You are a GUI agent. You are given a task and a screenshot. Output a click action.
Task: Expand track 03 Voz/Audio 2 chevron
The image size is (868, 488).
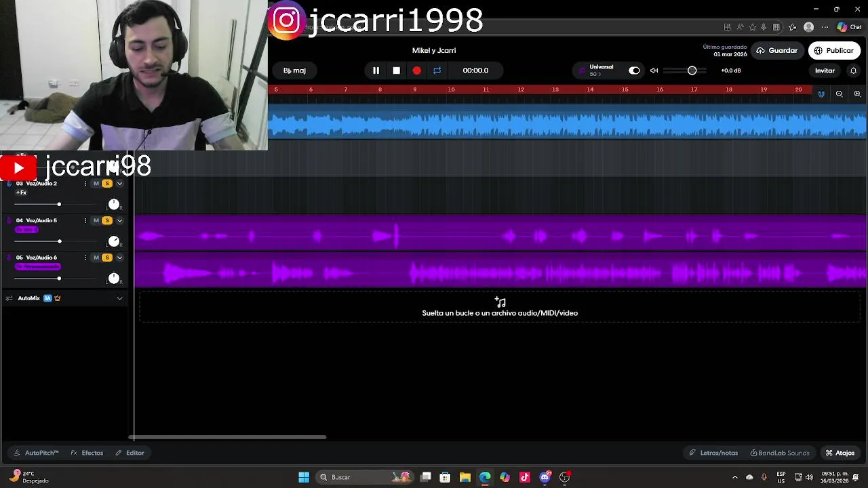119,184
